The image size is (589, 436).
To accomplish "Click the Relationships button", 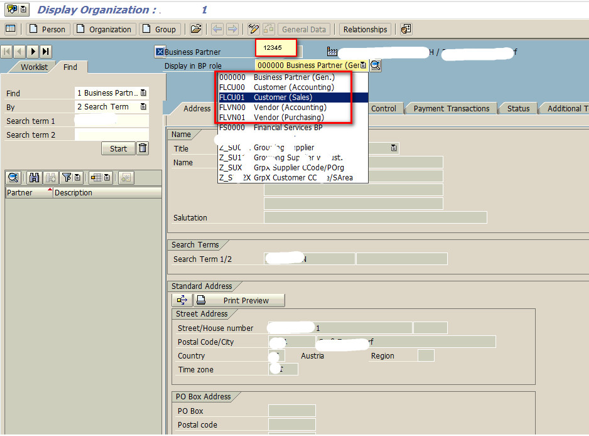I will point(365,29).
